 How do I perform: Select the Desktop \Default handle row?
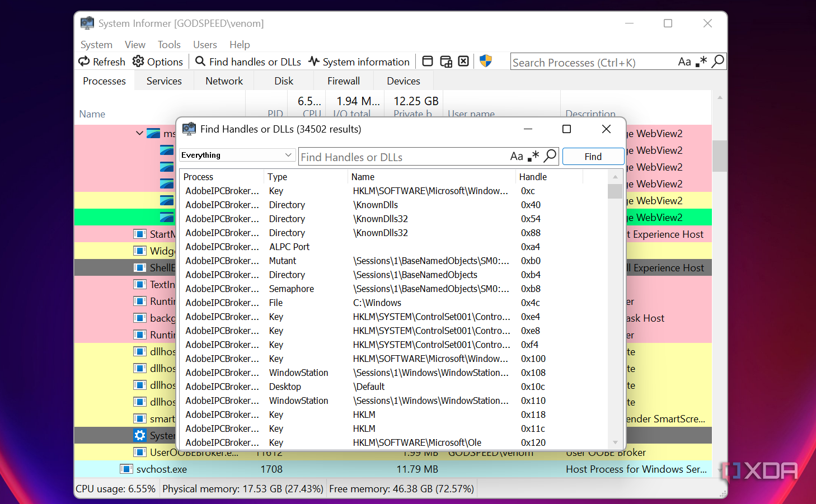[x=393, y=387]
